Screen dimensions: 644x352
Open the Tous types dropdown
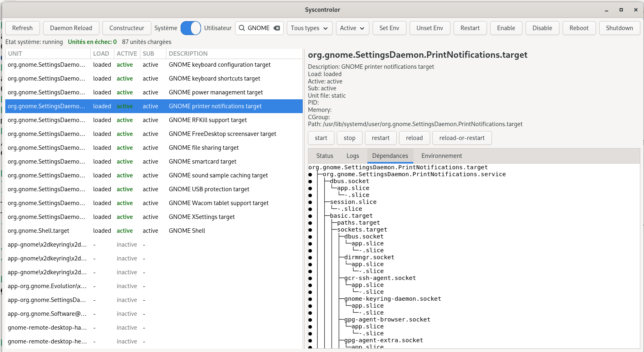(x=310, y=28)
